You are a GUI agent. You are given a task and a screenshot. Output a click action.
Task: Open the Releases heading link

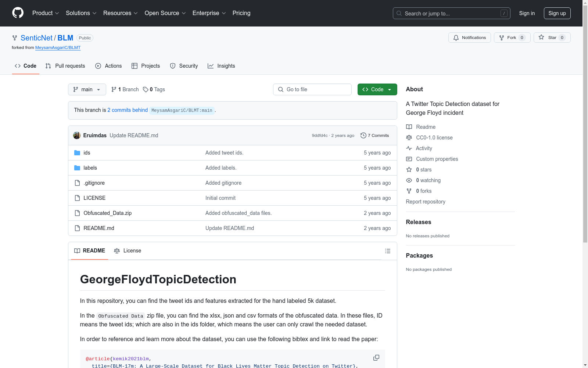coord(419,222)
